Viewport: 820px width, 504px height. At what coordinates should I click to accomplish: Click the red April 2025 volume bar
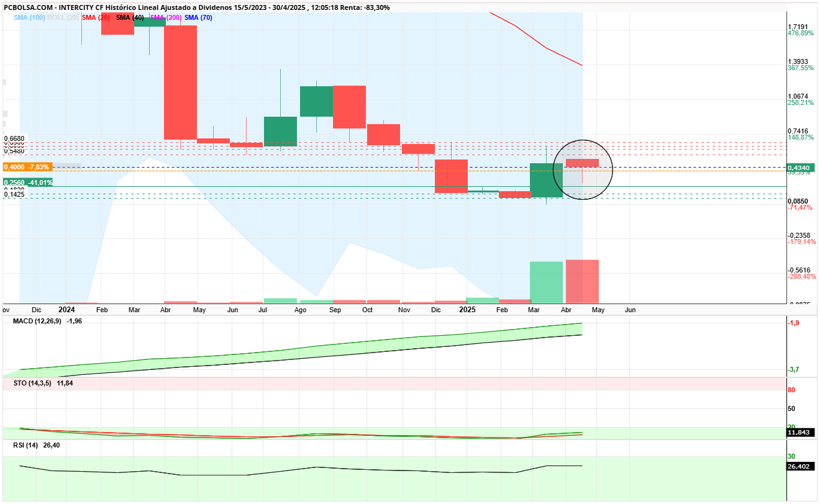point(582,281)
